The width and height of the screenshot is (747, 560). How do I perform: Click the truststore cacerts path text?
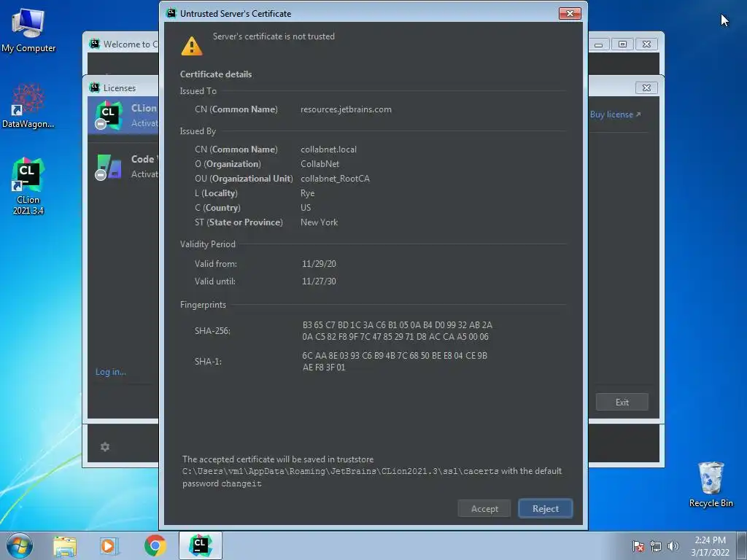(340, 471)
